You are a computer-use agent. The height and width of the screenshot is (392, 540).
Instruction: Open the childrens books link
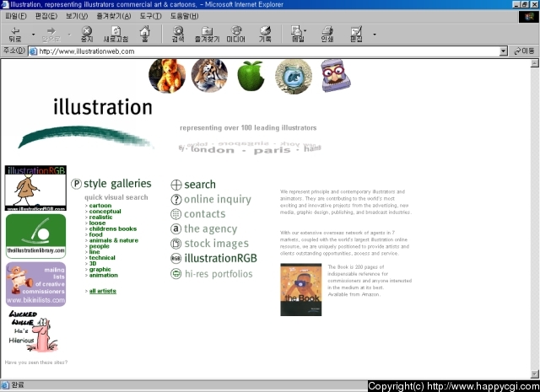113,228
